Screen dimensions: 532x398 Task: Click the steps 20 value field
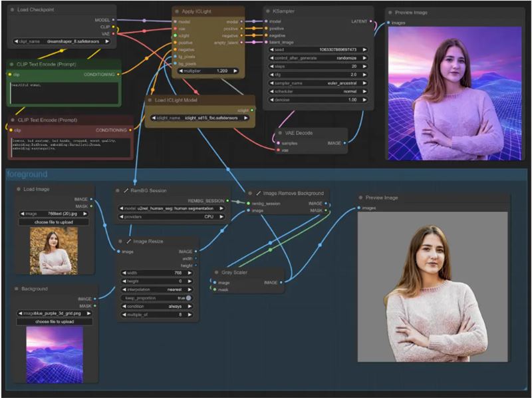319,66
